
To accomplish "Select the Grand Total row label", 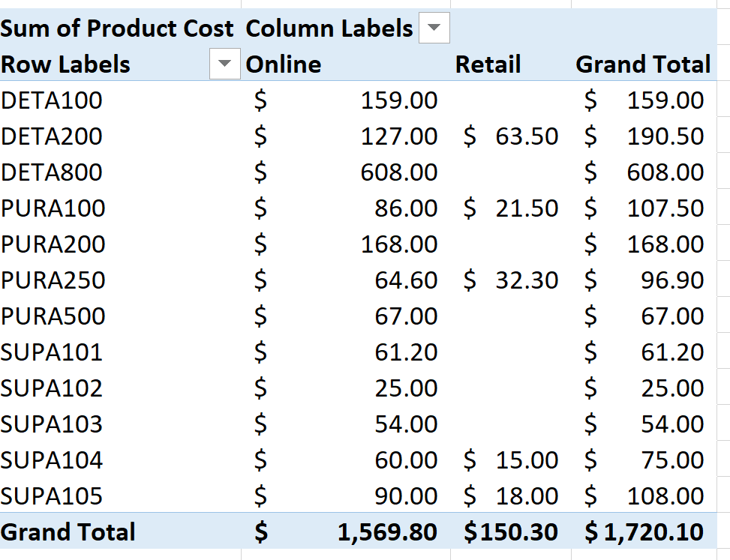I will point(68,532).
